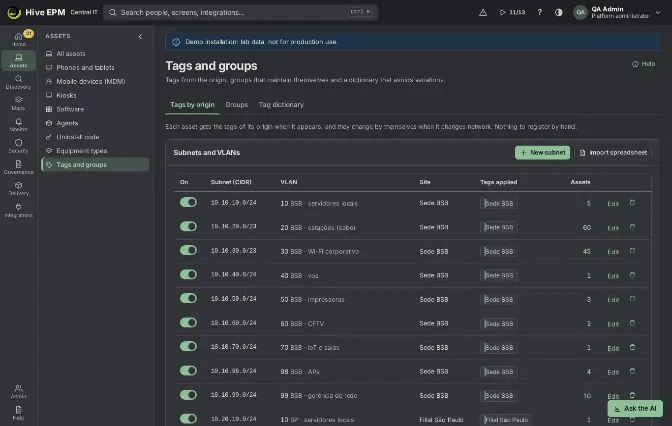Delete the 10.10.10.0/24 subnet row
Screen dimensions: 672x426
[632, 203]
